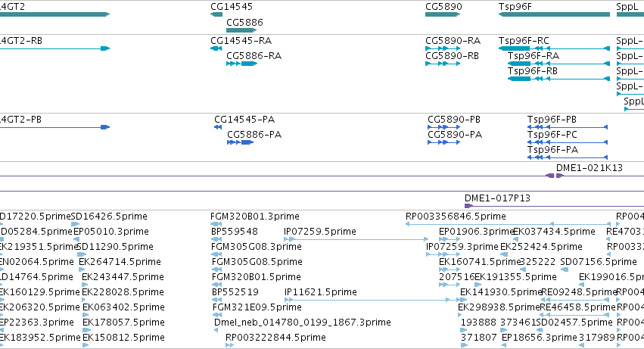This screenshot has width=644, height=349.
Task: Click the Tsp96F-RB transcript label
Action: [533, 71]
